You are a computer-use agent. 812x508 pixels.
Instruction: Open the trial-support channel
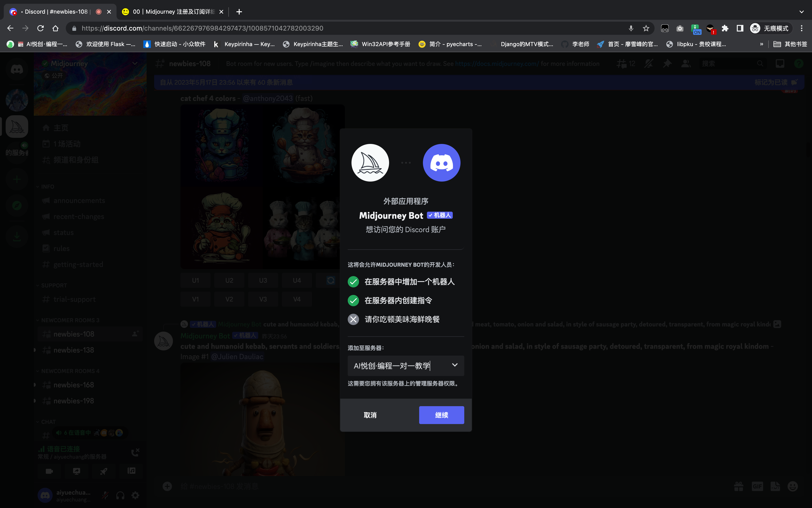[74, 299]
